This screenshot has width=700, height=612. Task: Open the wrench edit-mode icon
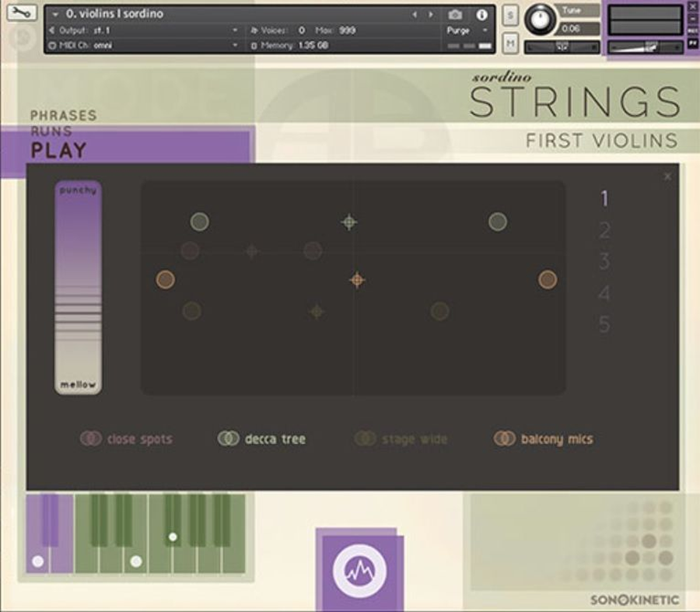[x=22, y=13]
